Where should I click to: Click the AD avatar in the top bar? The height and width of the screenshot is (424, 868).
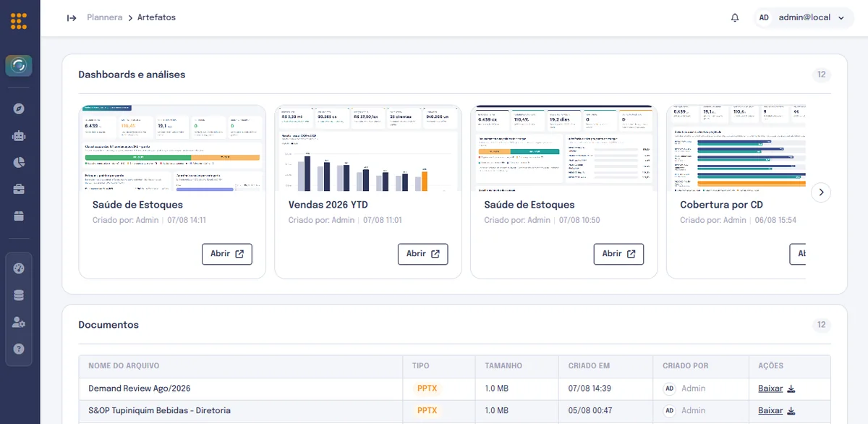point(764,17)
